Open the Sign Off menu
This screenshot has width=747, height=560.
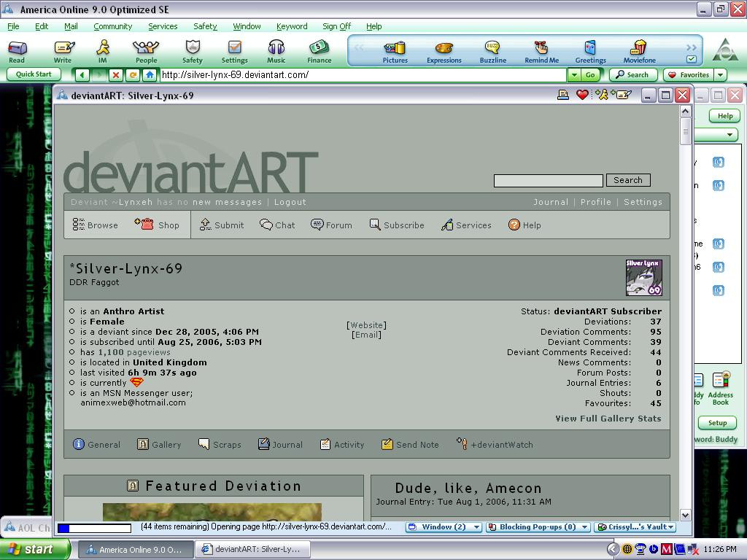336,26
